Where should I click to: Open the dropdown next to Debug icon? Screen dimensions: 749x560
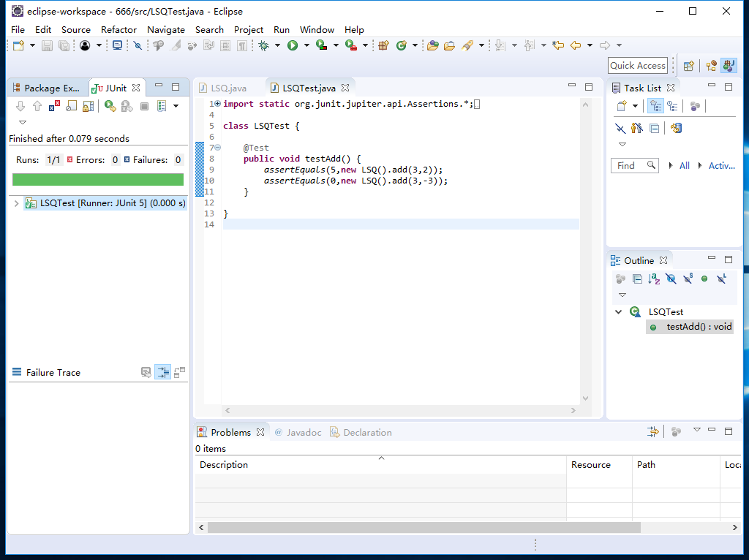[277, 45]
